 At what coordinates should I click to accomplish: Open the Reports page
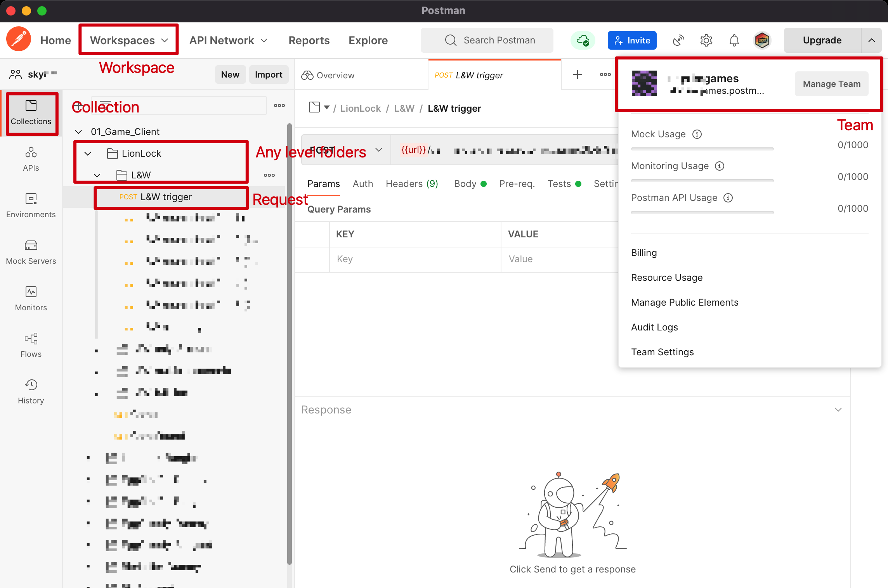[309, 40]
